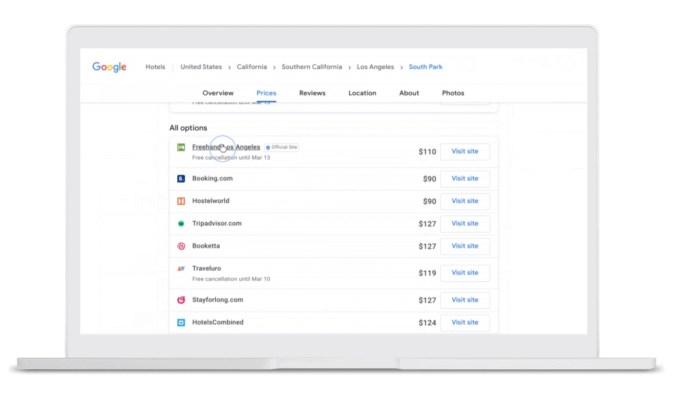Click the South Park breadcrumb
680x400 pixels.
click(425, 67)
